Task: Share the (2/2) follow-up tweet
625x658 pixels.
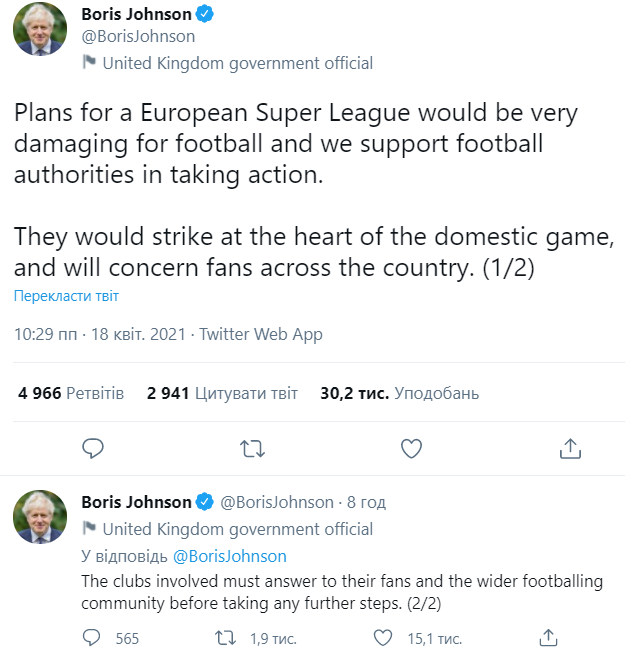Action: click(548, 638)
